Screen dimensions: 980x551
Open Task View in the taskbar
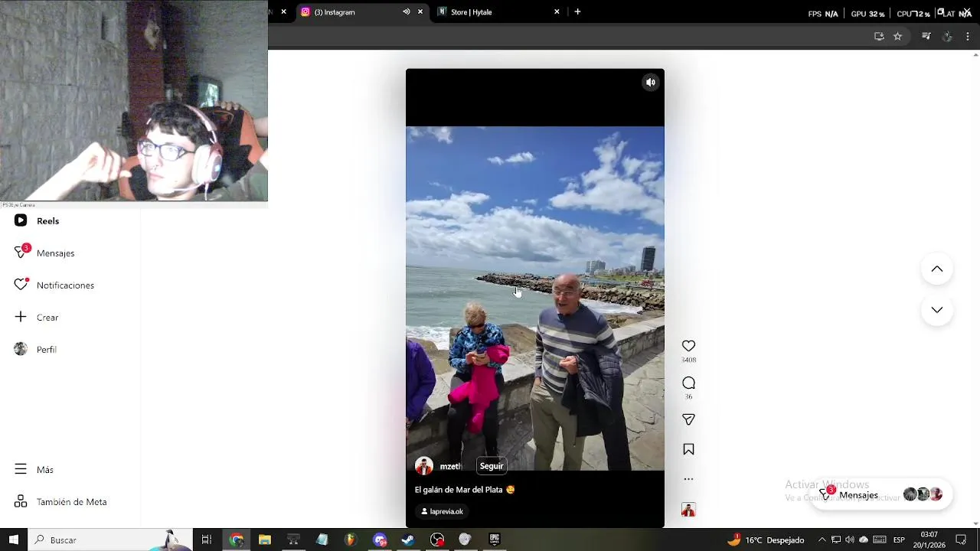pyautogui.click(x=207, y=540)
